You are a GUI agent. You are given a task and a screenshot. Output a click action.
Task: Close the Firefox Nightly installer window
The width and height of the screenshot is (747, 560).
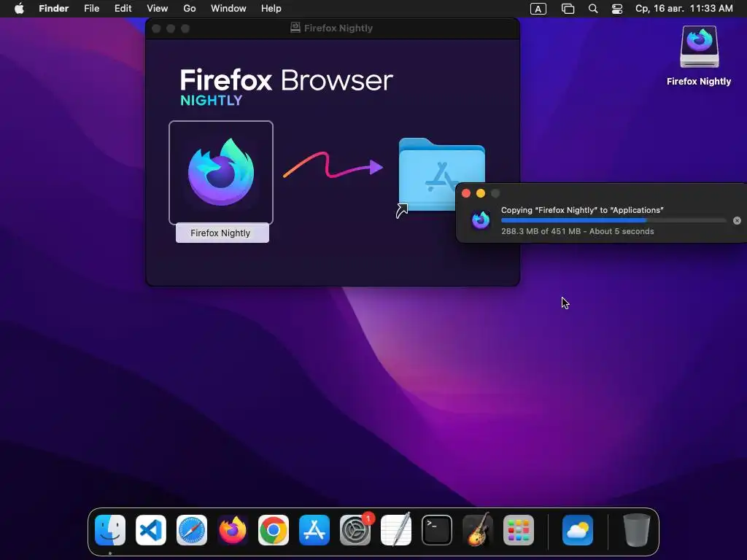coord(156,28)
